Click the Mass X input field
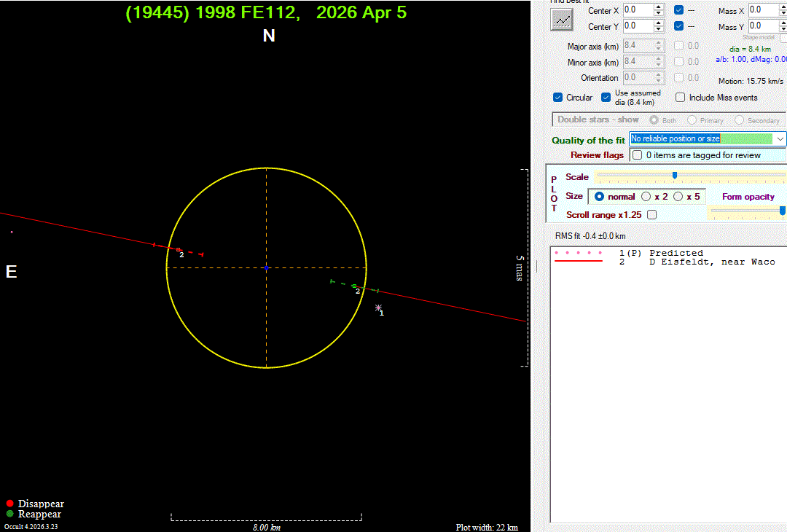The image size is (787, 532). pyautogui.click(x=764, y=9)
